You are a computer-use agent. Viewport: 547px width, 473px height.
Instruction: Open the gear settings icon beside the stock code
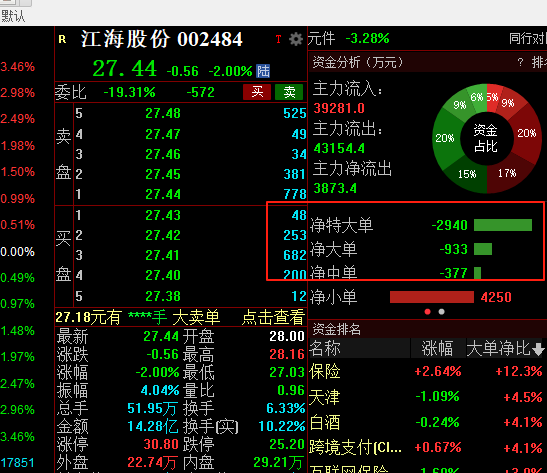coord(296,39)
